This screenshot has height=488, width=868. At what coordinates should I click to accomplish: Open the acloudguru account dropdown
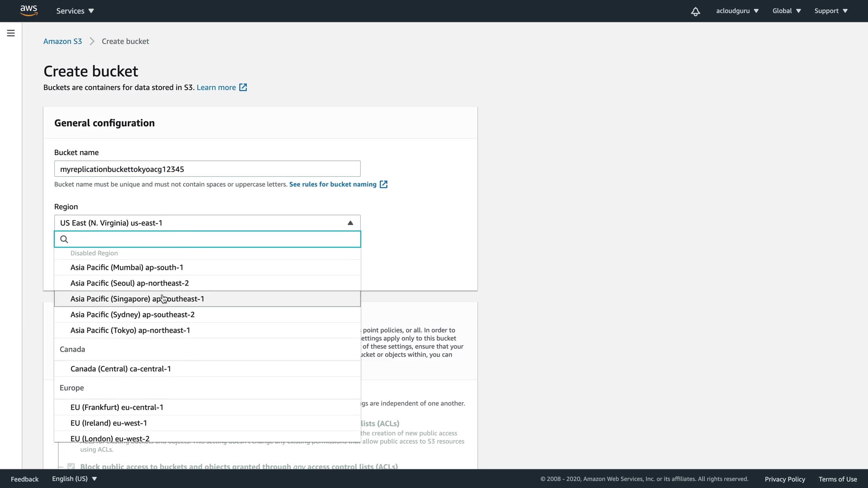[737, 11]
